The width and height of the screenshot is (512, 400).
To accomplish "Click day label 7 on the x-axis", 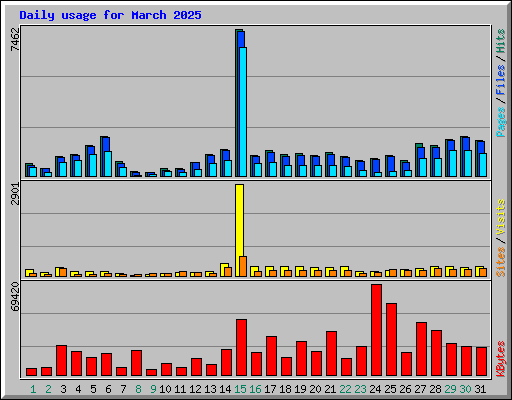I will click(123, 389).
